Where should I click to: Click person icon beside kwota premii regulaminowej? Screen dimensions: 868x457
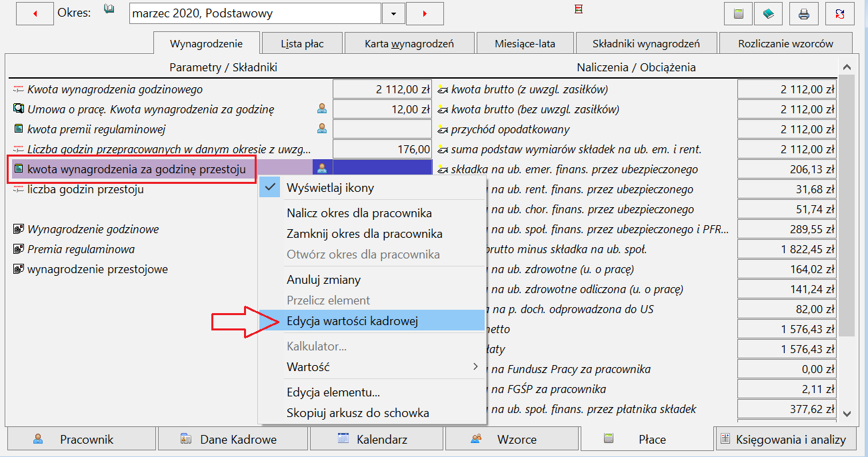(x=322, y=129)
